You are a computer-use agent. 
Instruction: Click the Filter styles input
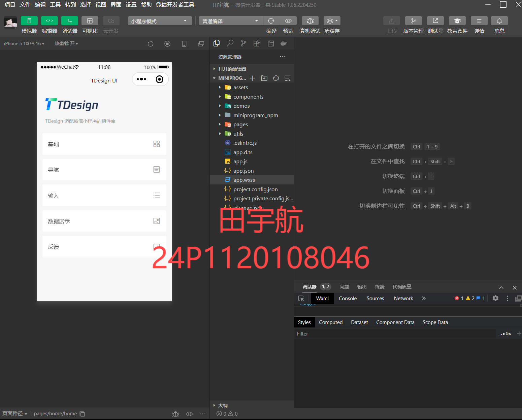point(395,334)
